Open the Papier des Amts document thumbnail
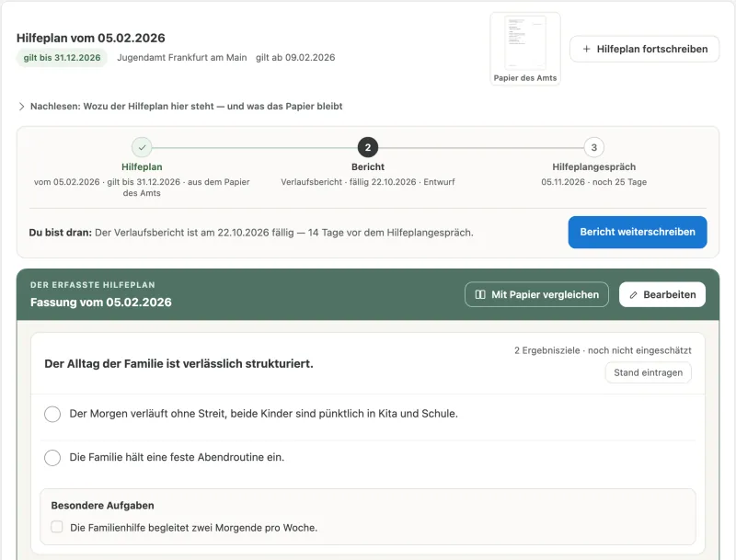736x560 pixels. [524, 49]
